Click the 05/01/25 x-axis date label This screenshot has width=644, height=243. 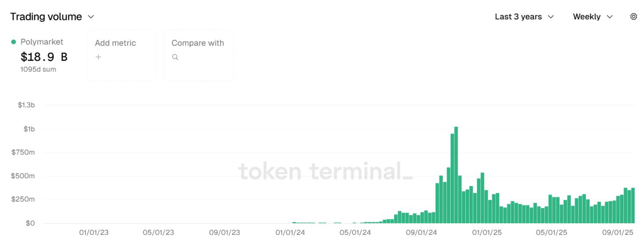tap(551, 233)
